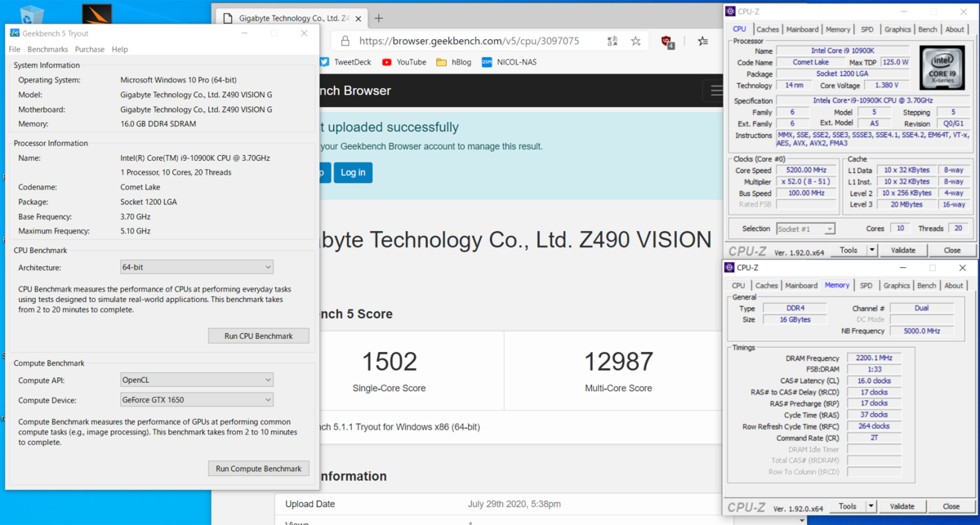Image resolution: width=980 pixels, height=525 pixels.
Task: Click the lock icon in address bar
Action: point(345,41)
